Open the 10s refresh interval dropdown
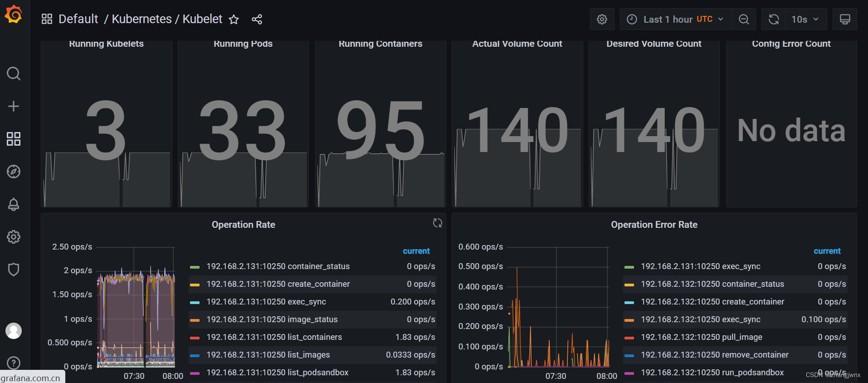 (x=805, y=19)
